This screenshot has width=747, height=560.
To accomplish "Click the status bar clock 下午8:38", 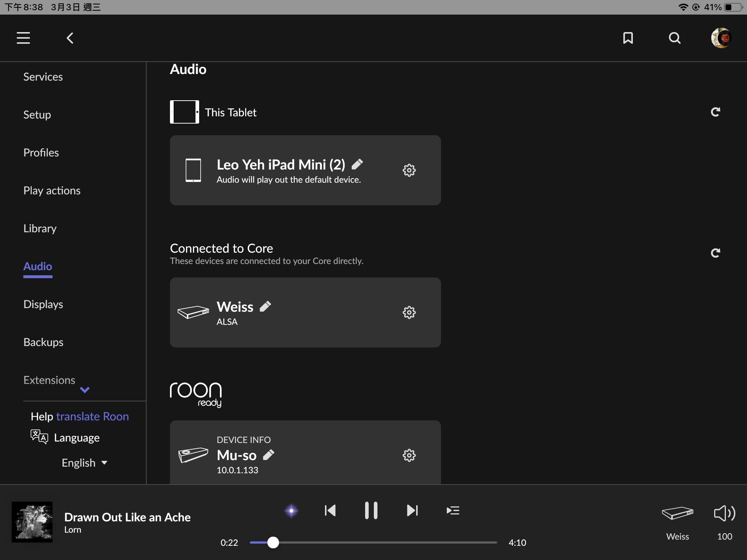I will (x=24, y=7).
